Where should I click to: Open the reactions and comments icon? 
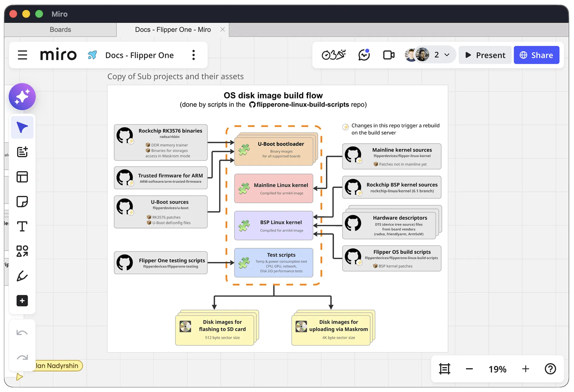coord(364,55)
